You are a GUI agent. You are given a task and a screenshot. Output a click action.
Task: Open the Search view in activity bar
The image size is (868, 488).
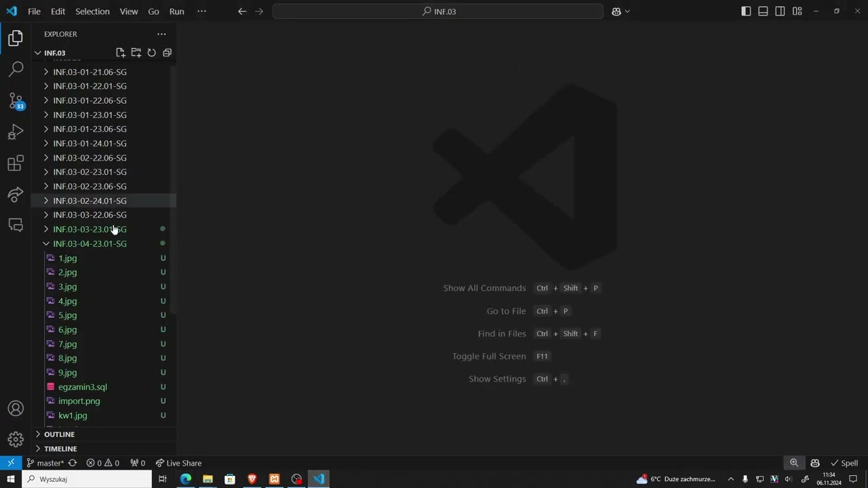point(16,69)
